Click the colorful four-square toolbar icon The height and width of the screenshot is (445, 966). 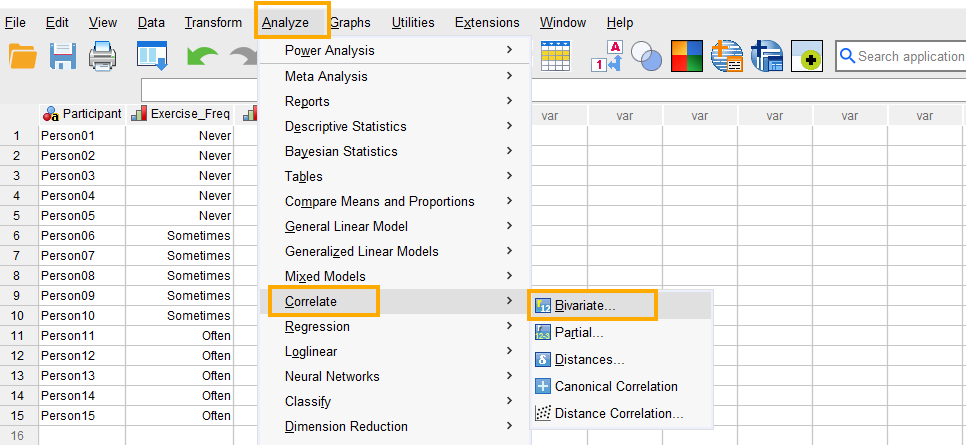point(686,58)
